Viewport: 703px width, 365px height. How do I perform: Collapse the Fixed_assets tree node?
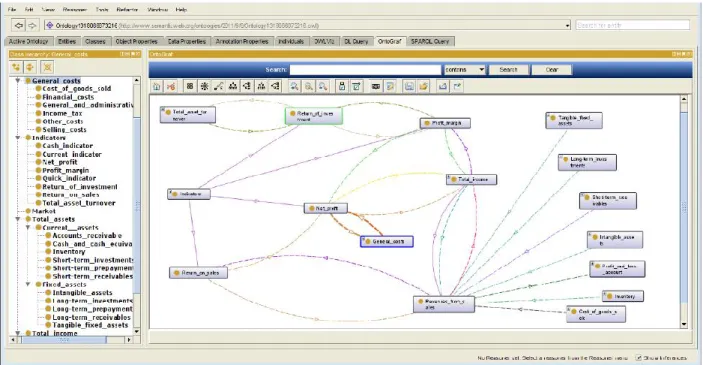click(28, 284)
